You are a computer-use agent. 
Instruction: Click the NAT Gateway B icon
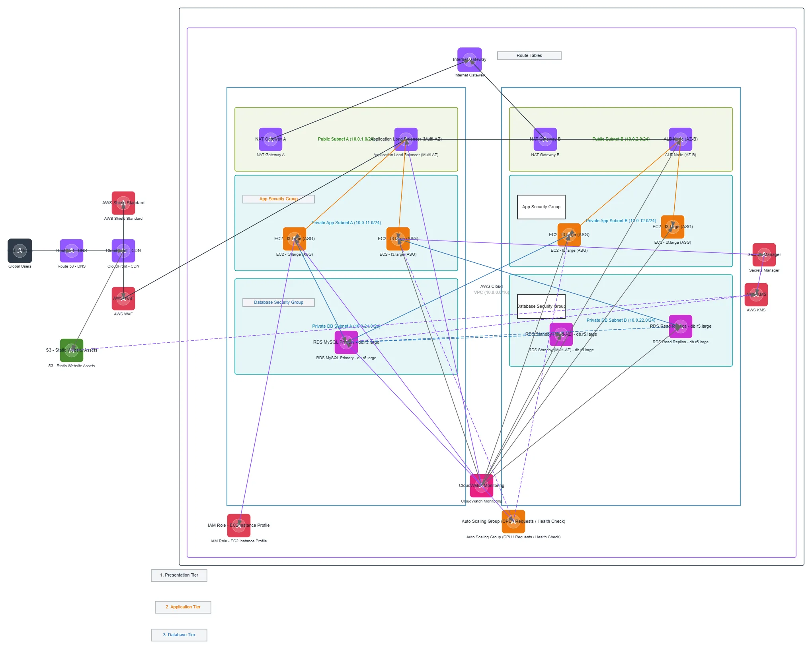click(545, 139)
